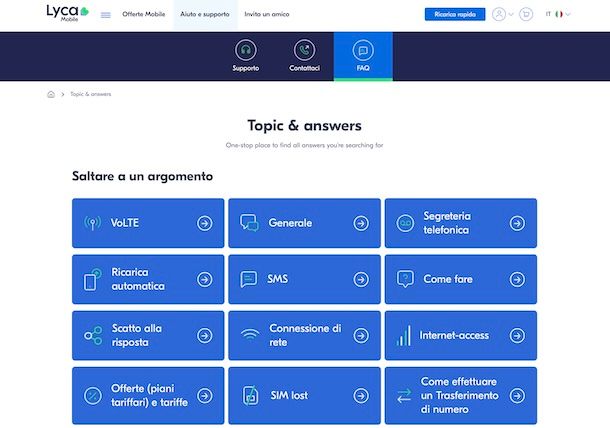Click the VoLTE antenna icon
Screen dimensions: 610x428
(93, 223)
